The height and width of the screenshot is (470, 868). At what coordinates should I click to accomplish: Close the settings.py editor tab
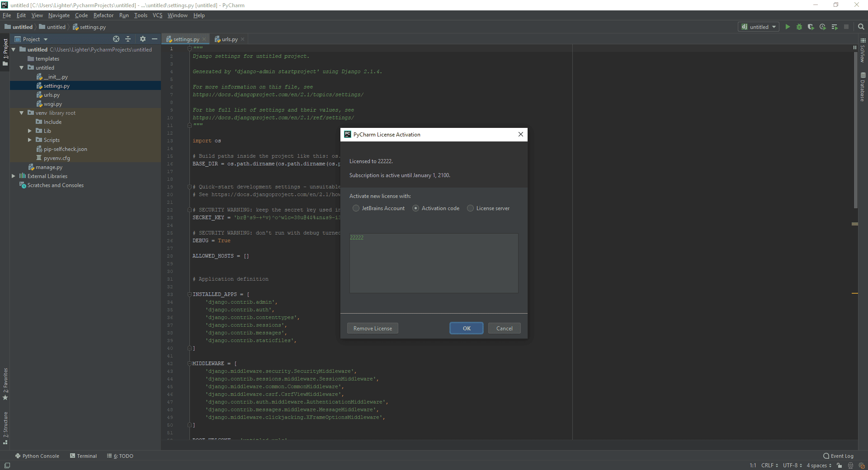(x=204, y=39)
